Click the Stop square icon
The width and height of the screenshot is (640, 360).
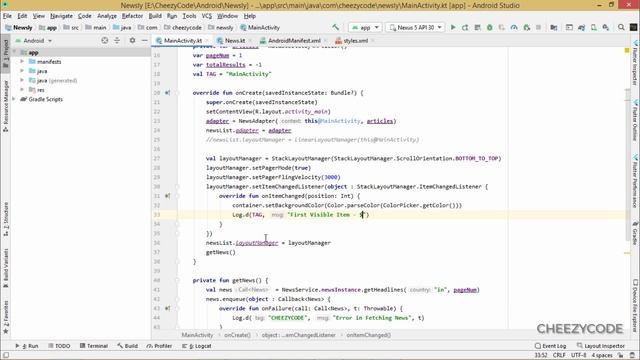[x=538, y=27]
